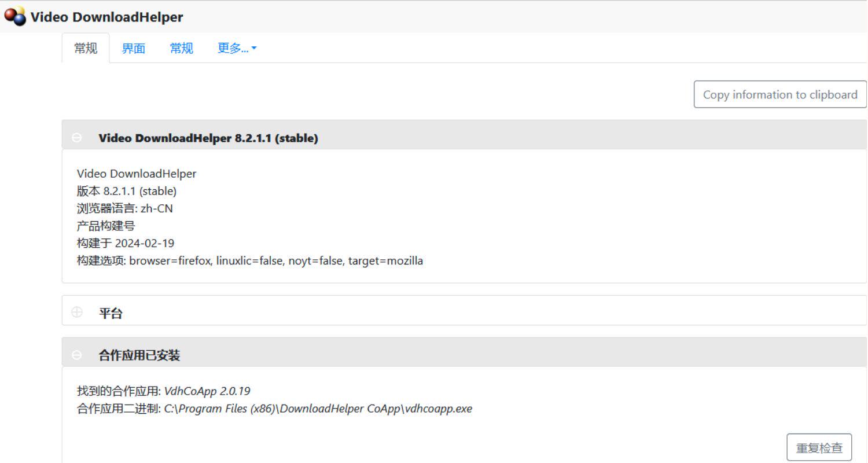The height and width of the screenshot is (463, 868).
Task: Click Copy information to clipboard button
Action: point(780,94)
